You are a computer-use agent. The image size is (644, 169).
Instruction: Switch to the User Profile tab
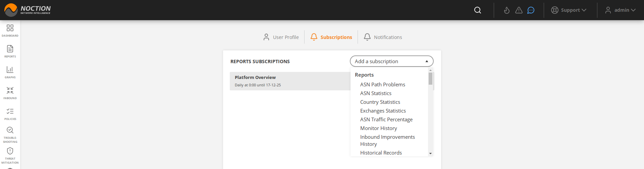click(x=281, y=37)
